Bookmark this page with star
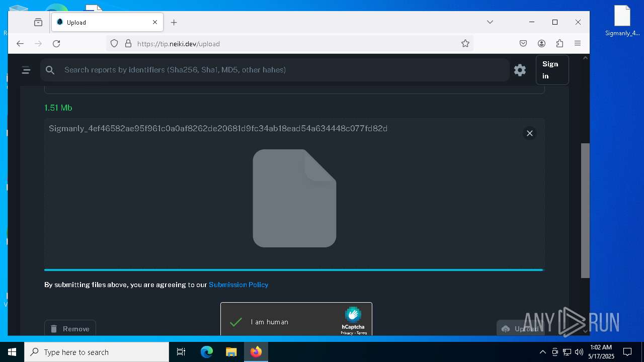Viewport: 644px width, 362px height. pos(465,44)
